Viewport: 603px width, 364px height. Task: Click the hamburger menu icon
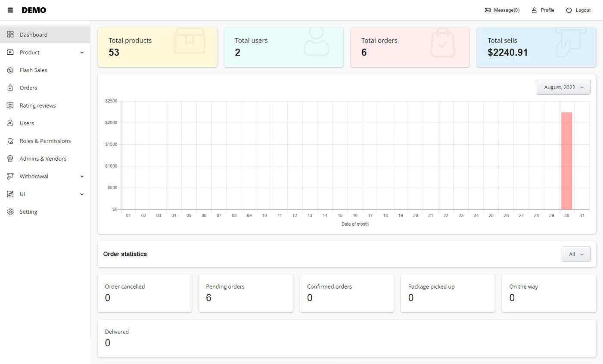click(10, 10)
